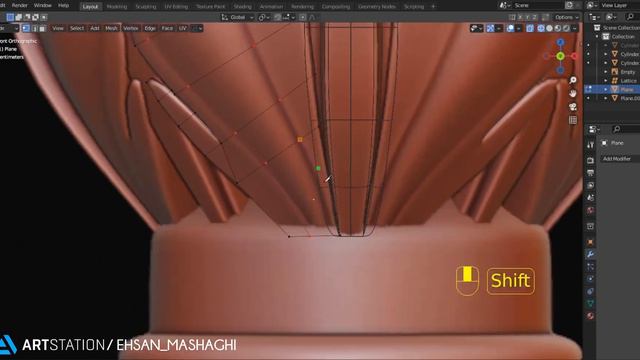Viewport: 640px width, 360px height.
Task: Open the Physics properties tab icon
Action: 591,279
